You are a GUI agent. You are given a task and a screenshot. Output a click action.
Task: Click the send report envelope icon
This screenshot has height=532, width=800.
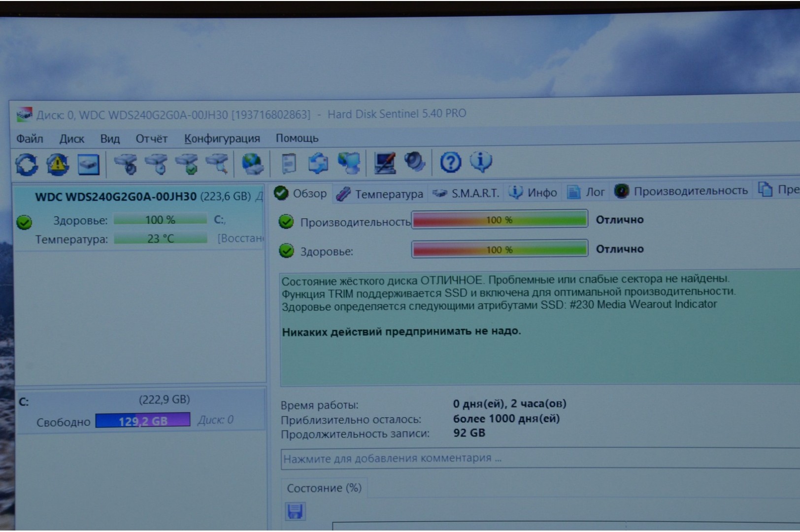click(318, 163)
